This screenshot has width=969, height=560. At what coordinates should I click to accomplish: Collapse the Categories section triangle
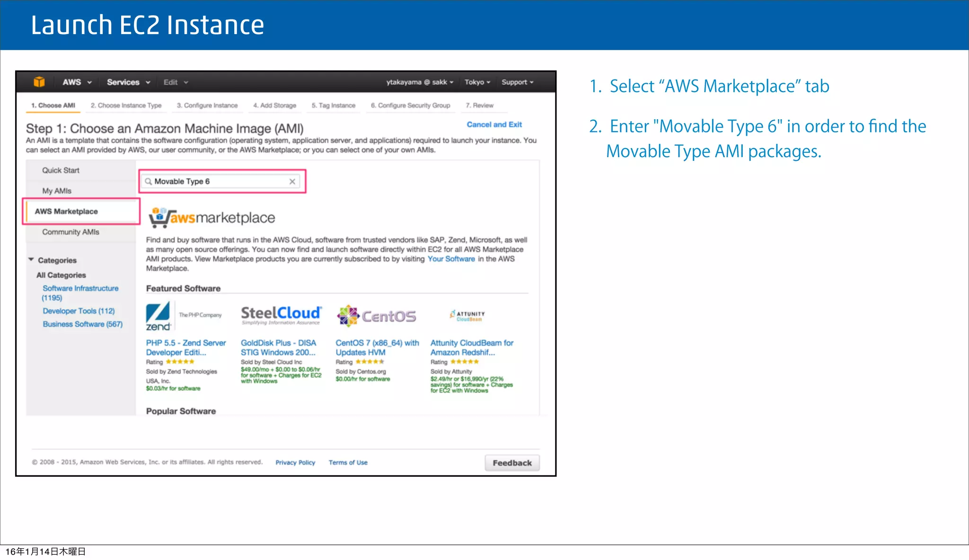[x=31, y=260]
